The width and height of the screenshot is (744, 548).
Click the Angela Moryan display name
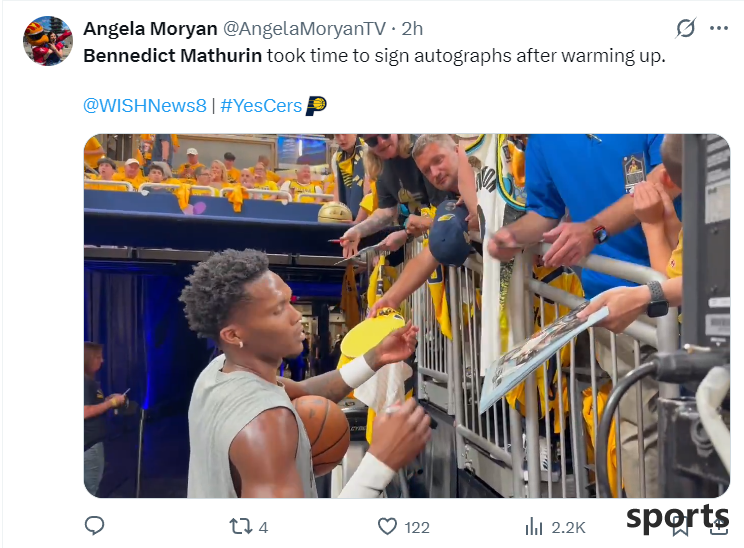150,29
